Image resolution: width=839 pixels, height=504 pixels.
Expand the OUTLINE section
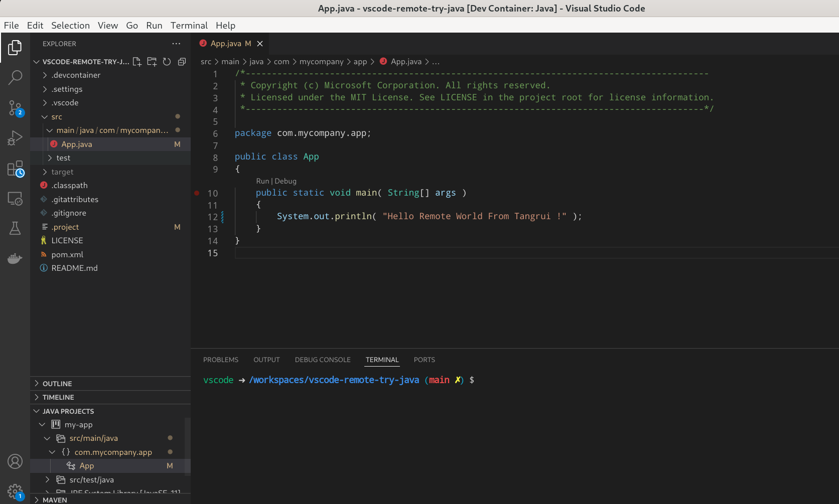tap(110, 384)
